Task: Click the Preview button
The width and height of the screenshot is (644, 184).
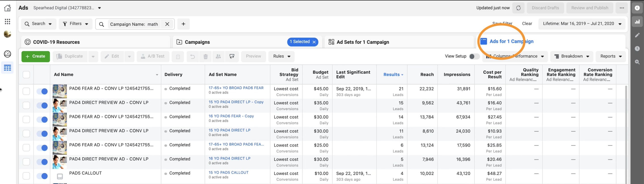Action: click(254, 56)
